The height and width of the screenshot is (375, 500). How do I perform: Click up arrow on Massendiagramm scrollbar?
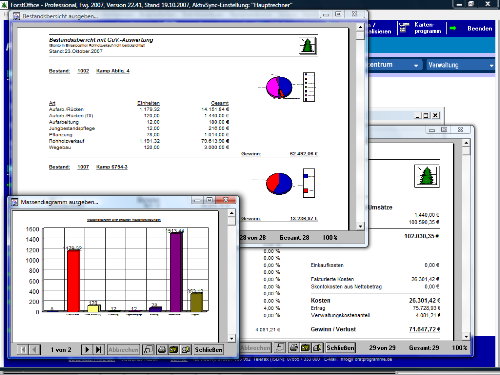point(232,213)
